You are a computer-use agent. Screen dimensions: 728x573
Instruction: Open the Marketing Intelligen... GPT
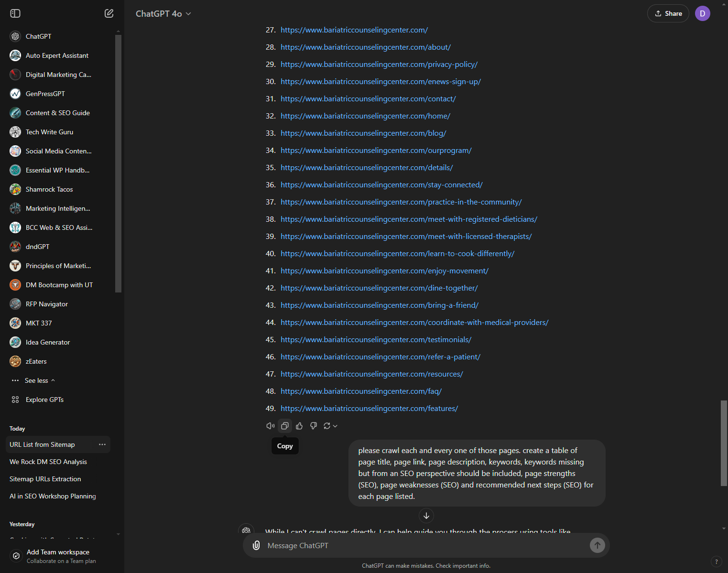click(60, 208)
